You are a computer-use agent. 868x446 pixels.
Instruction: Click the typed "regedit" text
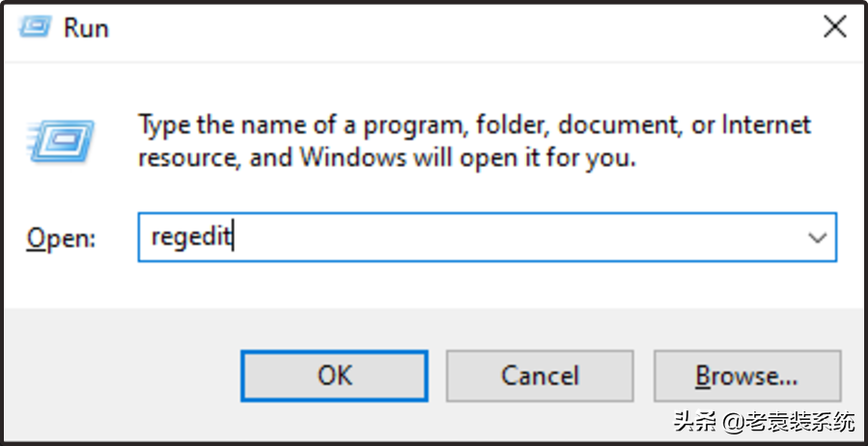pos(191,237)
